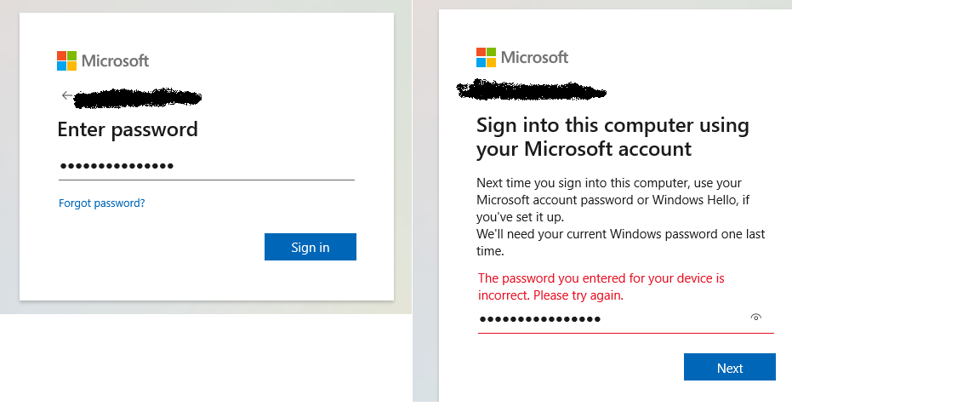
Task: Click masked password dots in left dialog
Action: coord(117,166)
